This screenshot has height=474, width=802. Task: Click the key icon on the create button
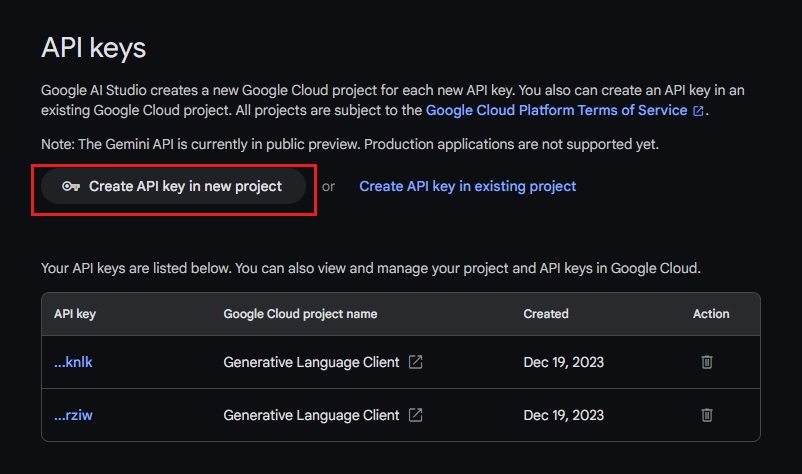point(70,186)
